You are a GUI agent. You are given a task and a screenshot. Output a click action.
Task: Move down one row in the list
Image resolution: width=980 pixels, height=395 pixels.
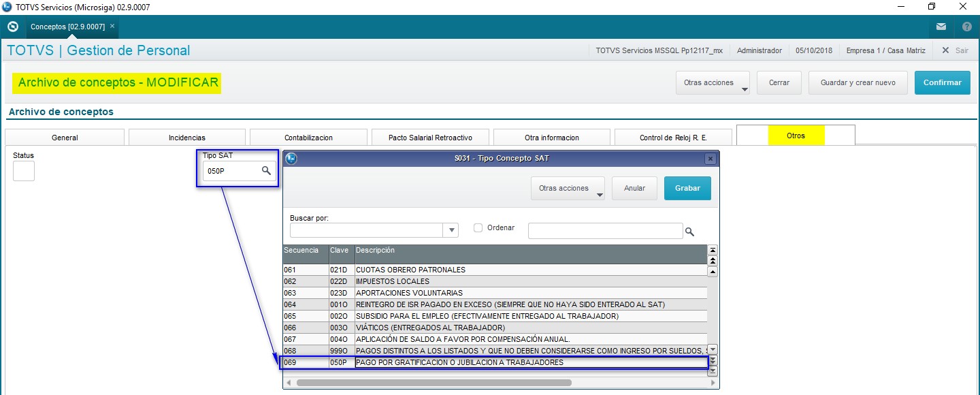(713, 349)
